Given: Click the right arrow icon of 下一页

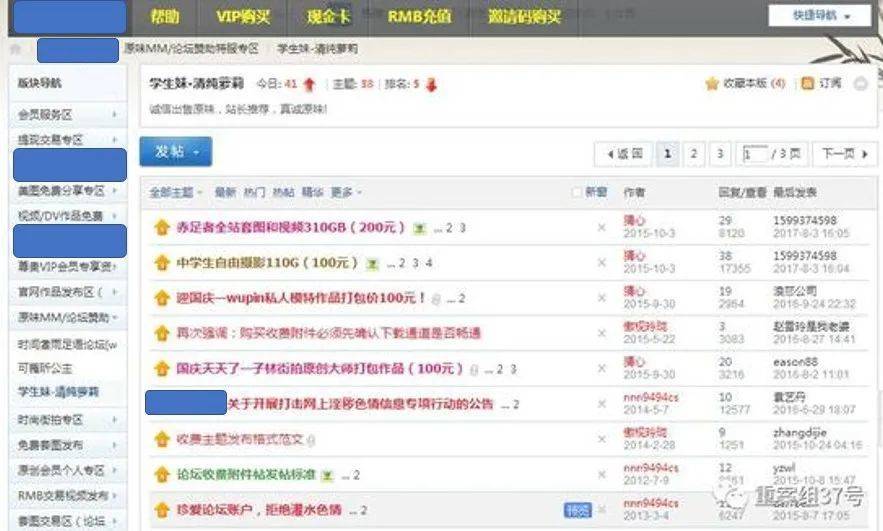Looking at the screenshot, I should click(865, 153).
